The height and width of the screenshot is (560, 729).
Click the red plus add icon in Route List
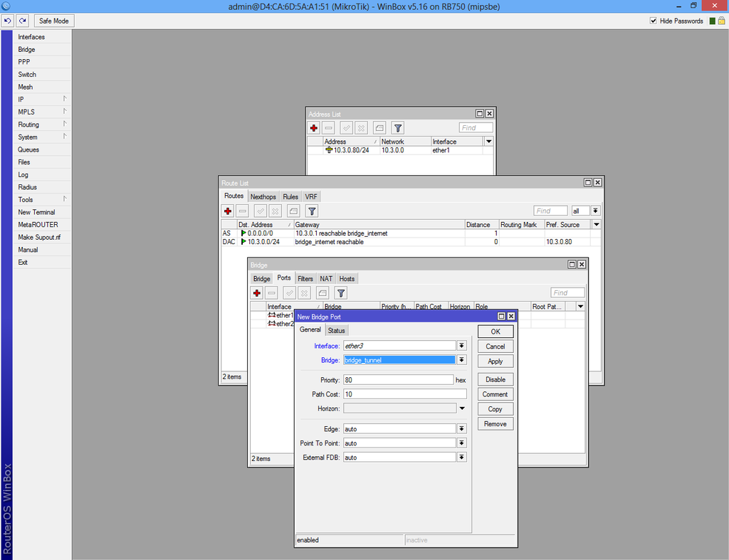(228, 211)
